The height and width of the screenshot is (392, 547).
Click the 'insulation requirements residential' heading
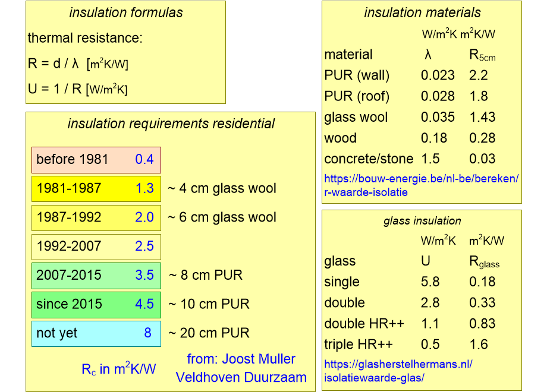pyautogui.click(x=171, y=124)
